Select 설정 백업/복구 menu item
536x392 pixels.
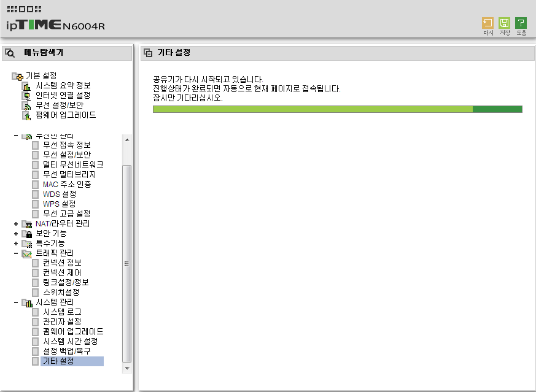(x=67, y=351)
